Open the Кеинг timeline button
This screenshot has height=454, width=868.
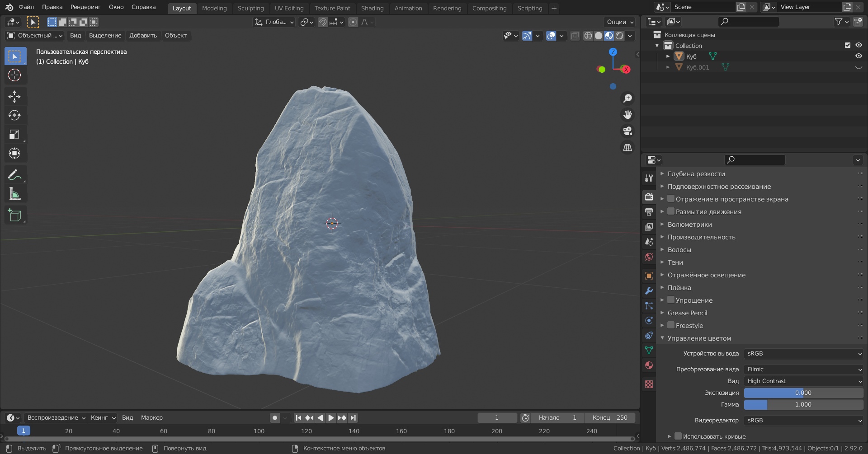click(x=102, y=417)
